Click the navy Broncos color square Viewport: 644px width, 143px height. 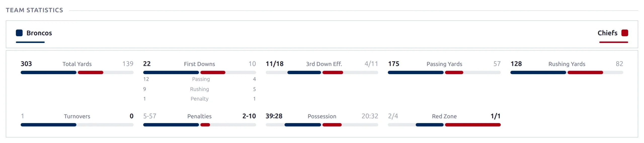[x=19, y=33]
